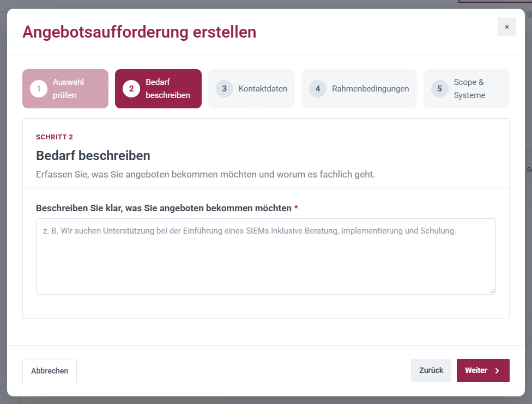
Task: Close the Angebotsaufforderung dialog with the X
Action: [x=506, y=27]
